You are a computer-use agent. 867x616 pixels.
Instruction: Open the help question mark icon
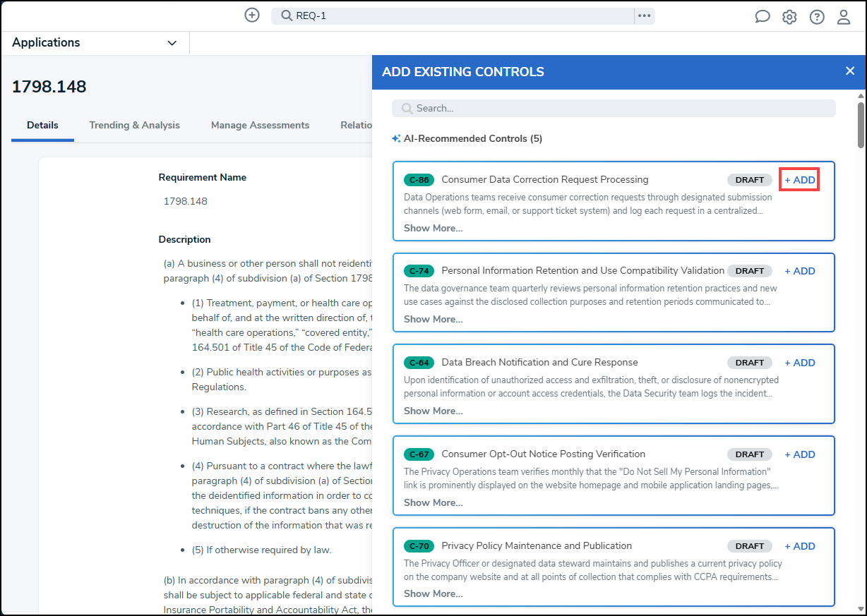pos(817,17)
